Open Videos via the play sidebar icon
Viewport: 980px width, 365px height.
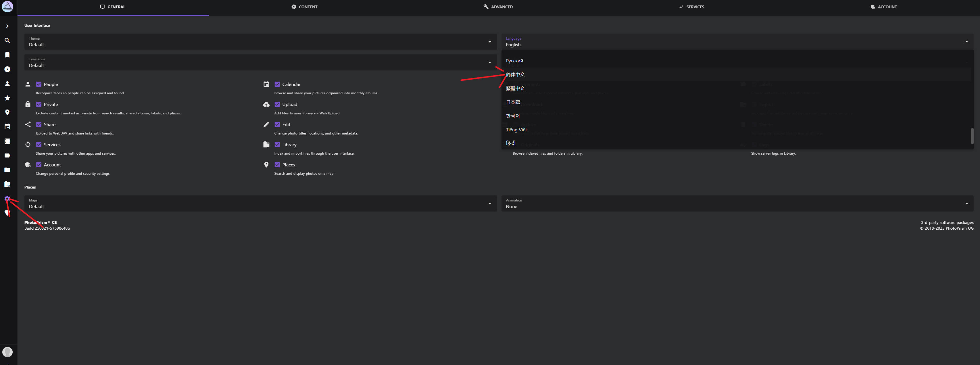[x=7, y=69]
